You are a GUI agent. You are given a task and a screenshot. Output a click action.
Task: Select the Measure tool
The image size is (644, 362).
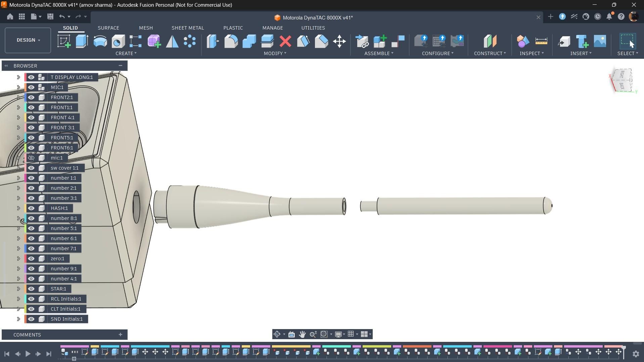pyautogui.click(x=541, y=41)
